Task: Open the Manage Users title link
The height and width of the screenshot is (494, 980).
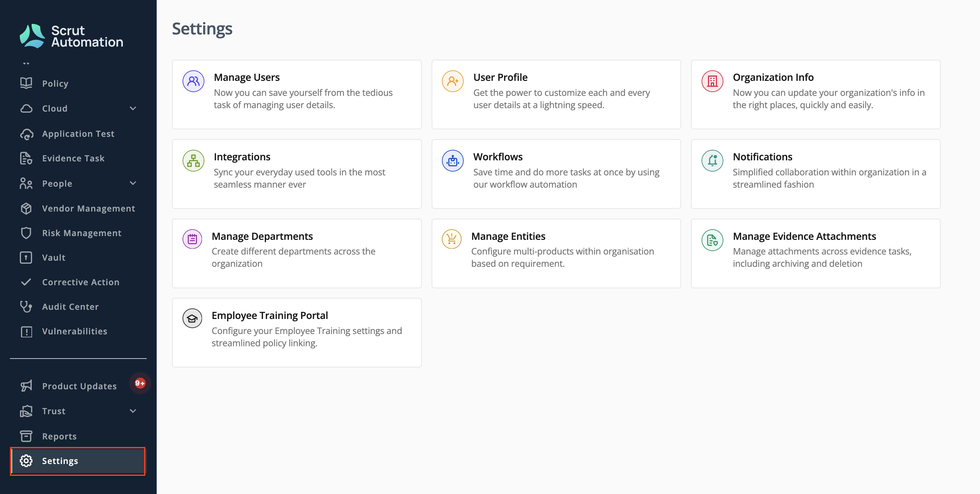Action: [246, 77]
